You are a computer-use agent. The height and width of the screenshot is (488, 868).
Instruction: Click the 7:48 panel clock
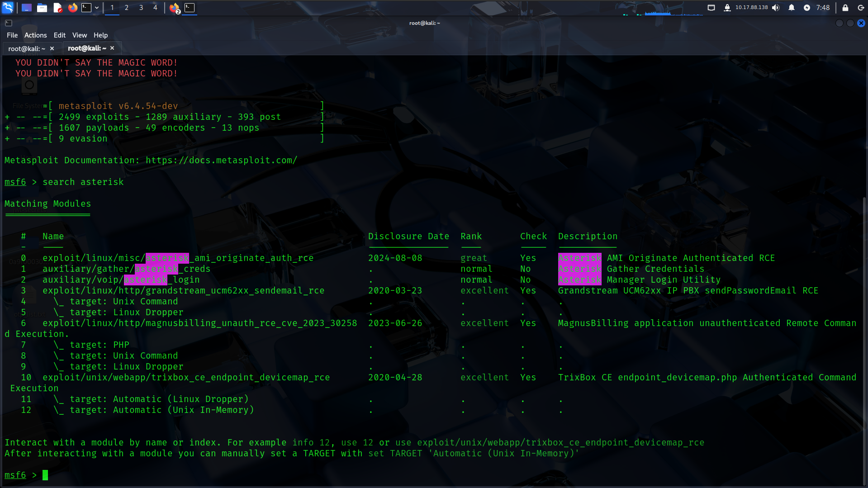(823, 8)
